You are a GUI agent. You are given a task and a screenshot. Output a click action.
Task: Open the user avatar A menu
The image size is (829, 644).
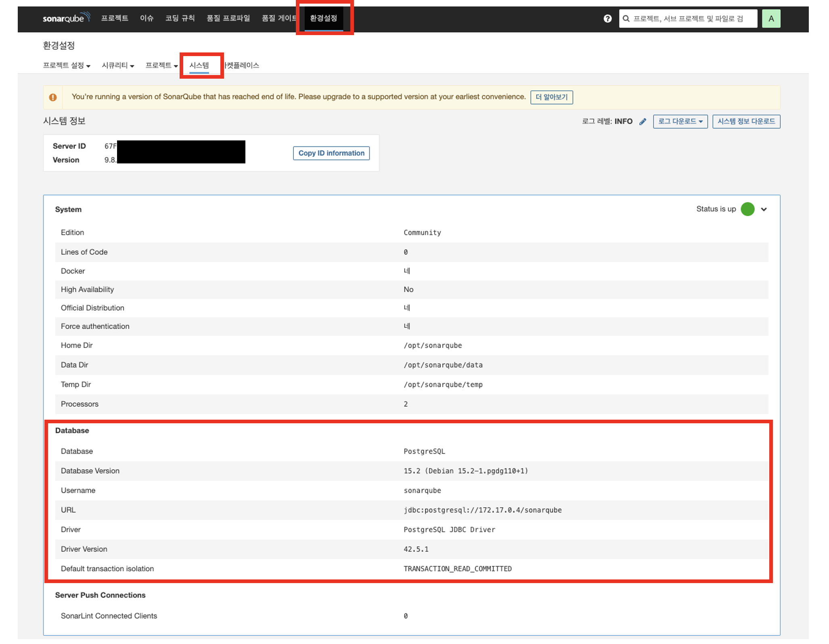coord(771,19)
